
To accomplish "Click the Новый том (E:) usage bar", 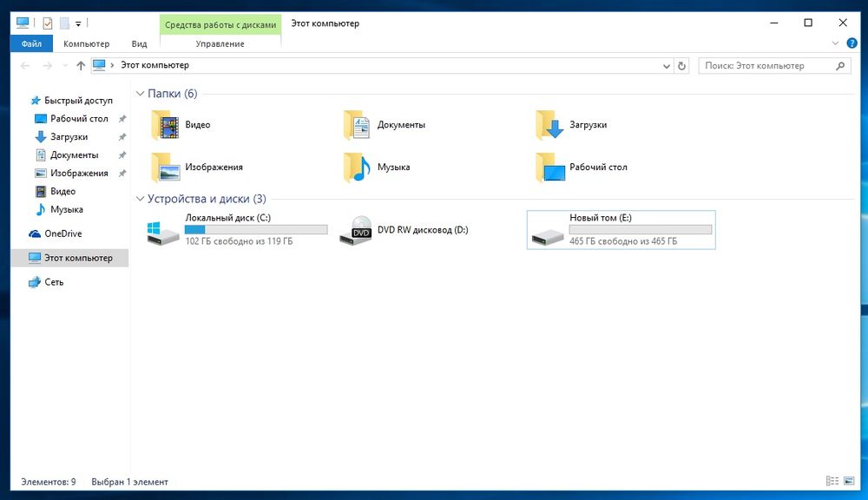I will coord(641,229).
